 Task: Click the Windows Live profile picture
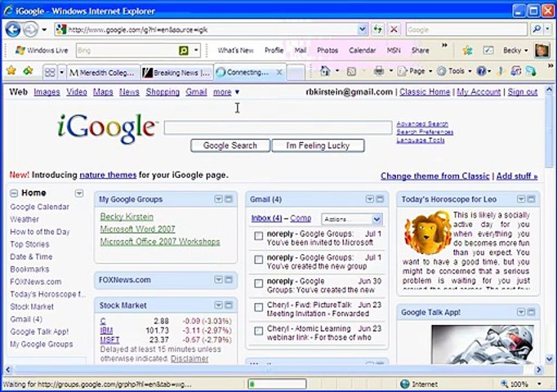pyautogui.click(x=541, y=50)
